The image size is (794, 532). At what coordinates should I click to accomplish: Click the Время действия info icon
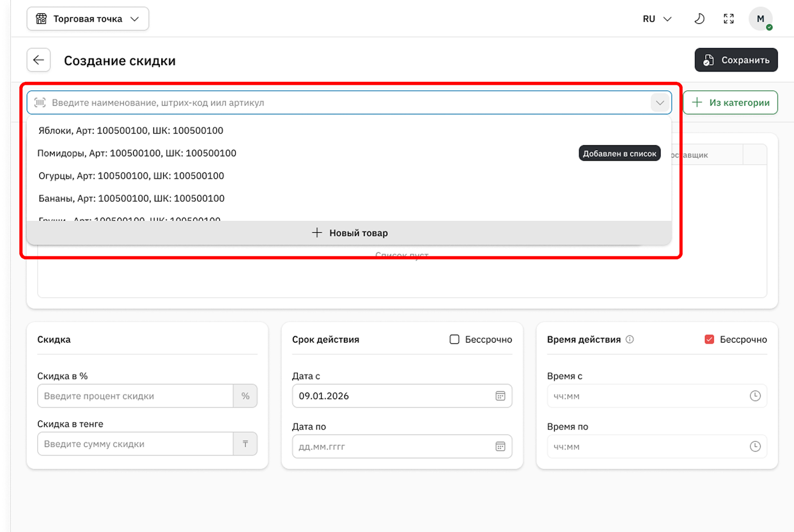click(630, 340)
